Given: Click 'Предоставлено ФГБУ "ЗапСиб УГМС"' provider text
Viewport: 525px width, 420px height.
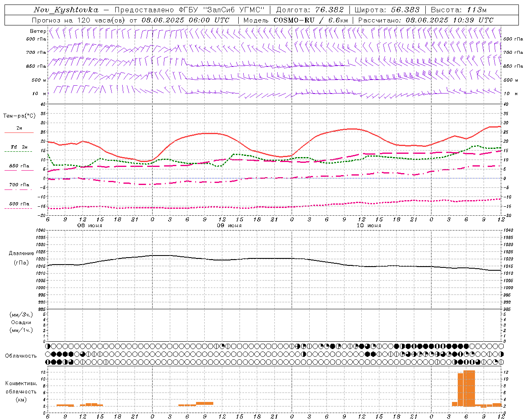Looking at the screenshot, I should [189, 10].
